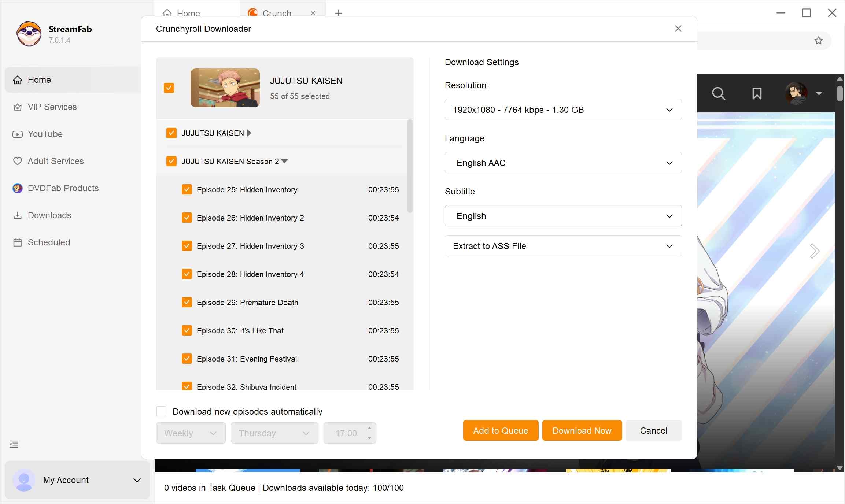This screenshot has height=504, width=845.
Task: Open the Scheduled tasks section
Action: (x=48, y=242)
